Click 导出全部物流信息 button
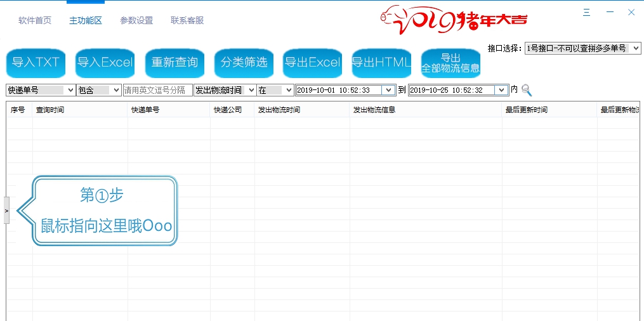Image resolution: width=644 pixels, height=321 pixels. pyautogui.click(x=450, y=63)
